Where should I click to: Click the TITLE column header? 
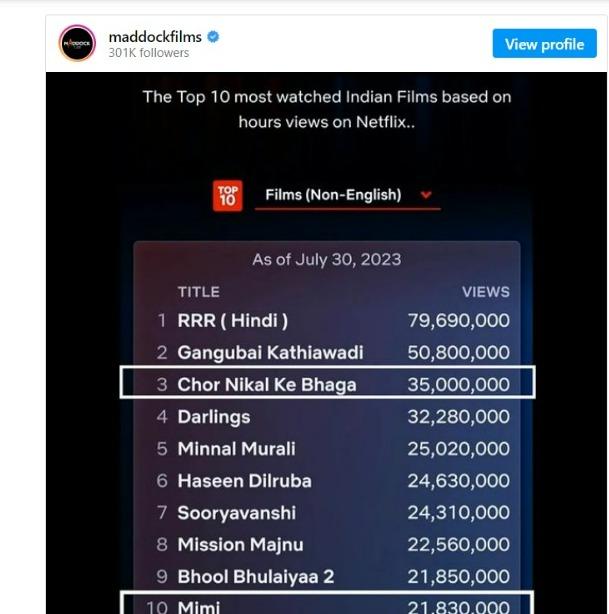pyautogui.click(x=199, y=292)
